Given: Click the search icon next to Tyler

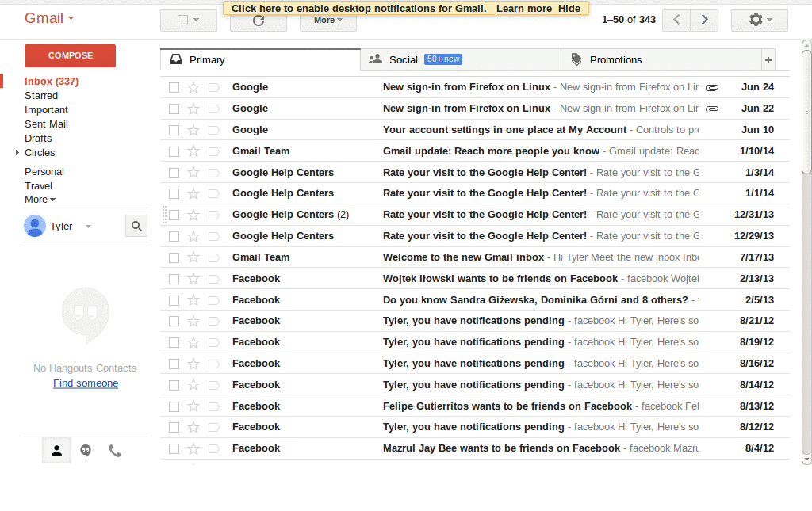Looking at the screenshot, I should [x=136, y=226].
